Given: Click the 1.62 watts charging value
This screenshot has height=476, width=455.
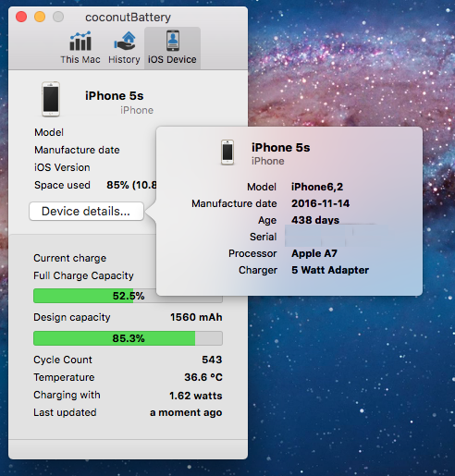Looking at the screenshot, I should tap(196, 396).
